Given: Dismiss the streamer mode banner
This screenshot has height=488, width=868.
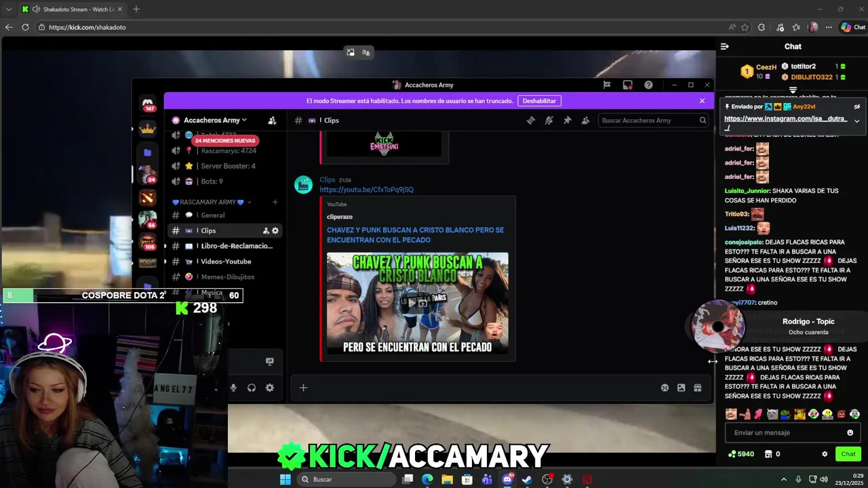Looking at the screenshot, I should 702,101.
